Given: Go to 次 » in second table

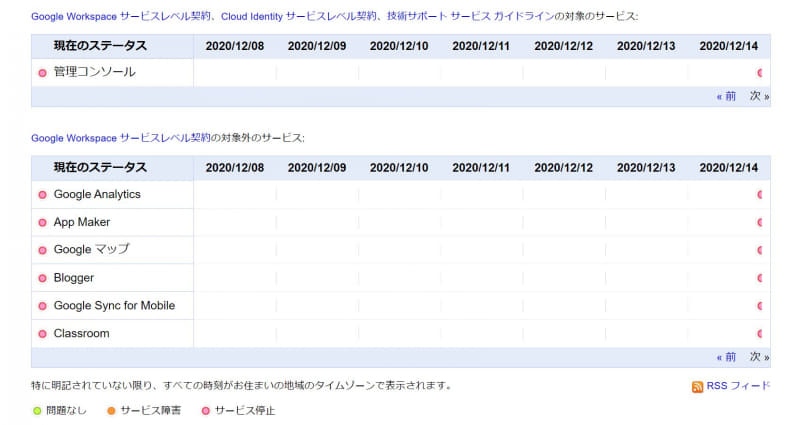Looking at the screenshot, I should pyautogui.click(x=759, y=357).
